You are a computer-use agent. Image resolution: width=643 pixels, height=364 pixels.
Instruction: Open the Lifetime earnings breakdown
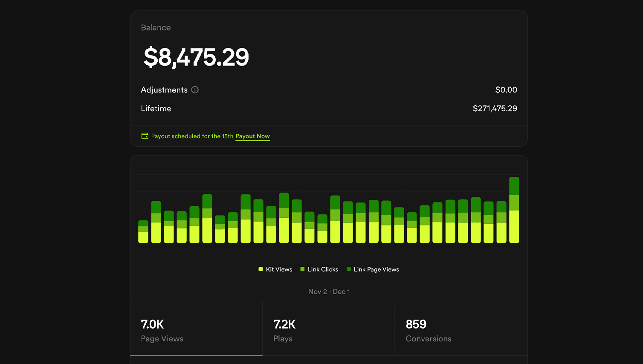click(156, 108)
